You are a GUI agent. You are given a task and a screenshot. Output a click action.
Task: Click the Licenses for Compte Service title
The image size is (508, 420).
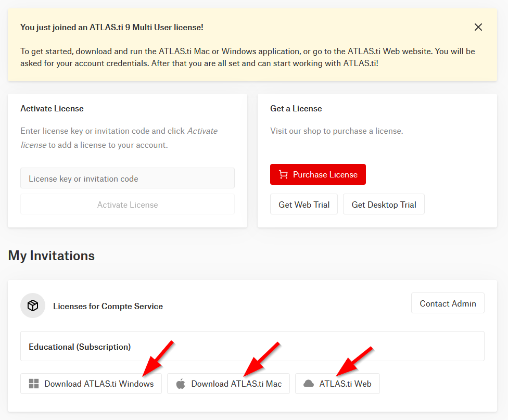click(x=108, y=307)
